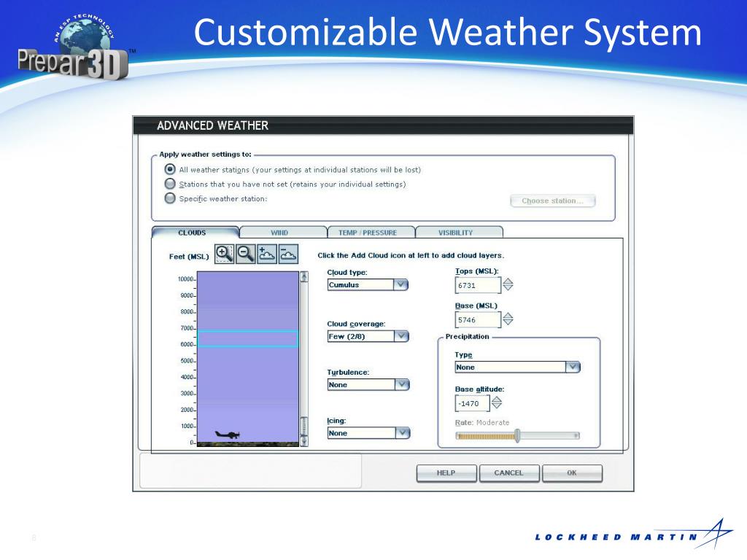
Task: Click the precipitation Rate slider handle
Action: tap(517, 435)
